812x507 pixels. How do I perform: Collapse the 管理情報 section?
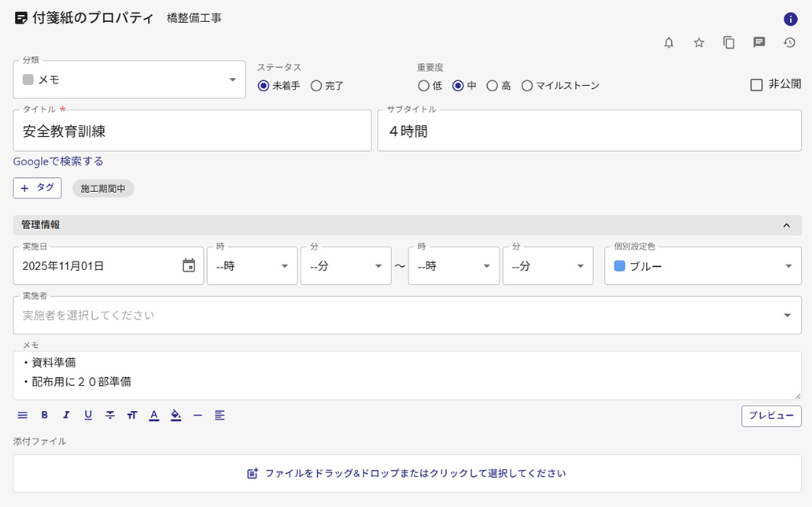[x=787, y=225]
